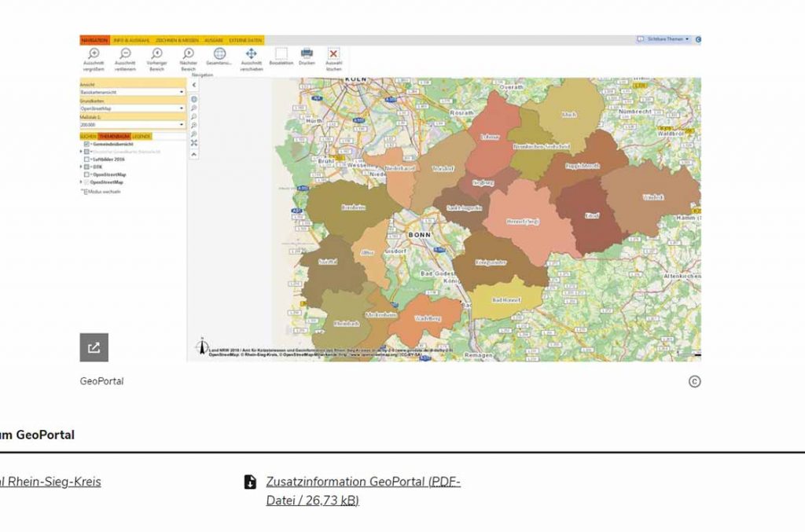The image size is (805, 532).
Task: Click the dark red Eitorf area on the map
Action: click(x=592, y=216)
